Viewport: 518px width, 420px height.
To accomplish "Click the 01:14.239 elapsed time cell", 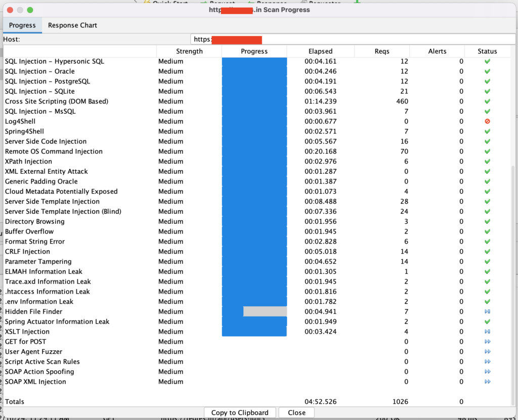I will (x=320, y=102).
